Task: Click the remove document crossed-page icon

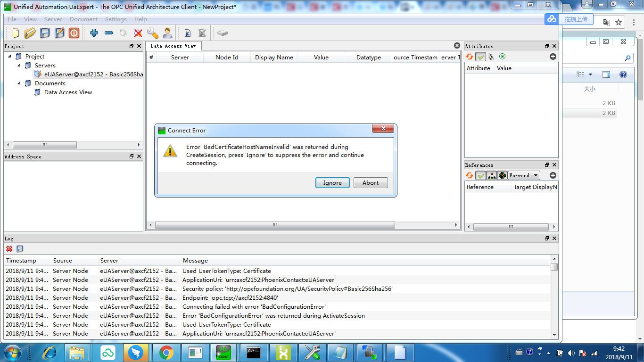Action: [202, 33]
